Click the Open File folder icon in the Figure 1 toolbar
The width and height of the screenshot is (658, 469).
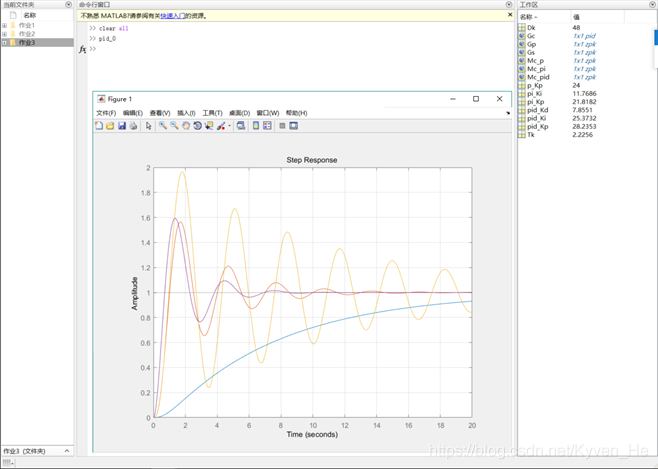tap(110, 125)
